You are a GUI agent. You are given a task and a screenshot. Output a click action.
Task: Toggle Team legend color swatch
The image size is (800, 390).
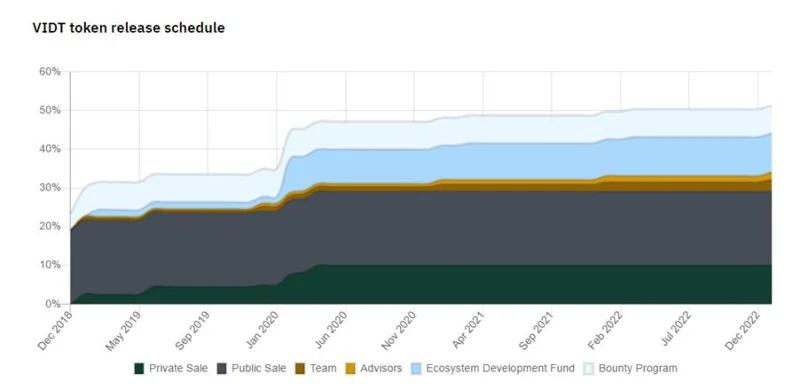(x=300, y=369)
